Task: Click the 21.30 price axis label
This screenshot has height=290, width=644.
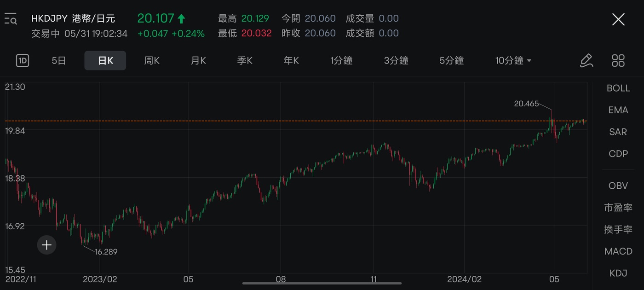Action: coord(15,87)
